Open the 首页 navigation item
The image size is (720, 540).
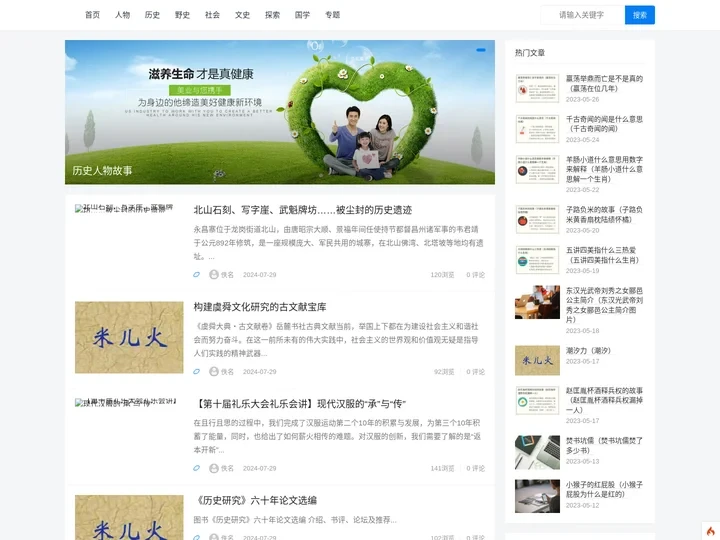tap(92, 15)
